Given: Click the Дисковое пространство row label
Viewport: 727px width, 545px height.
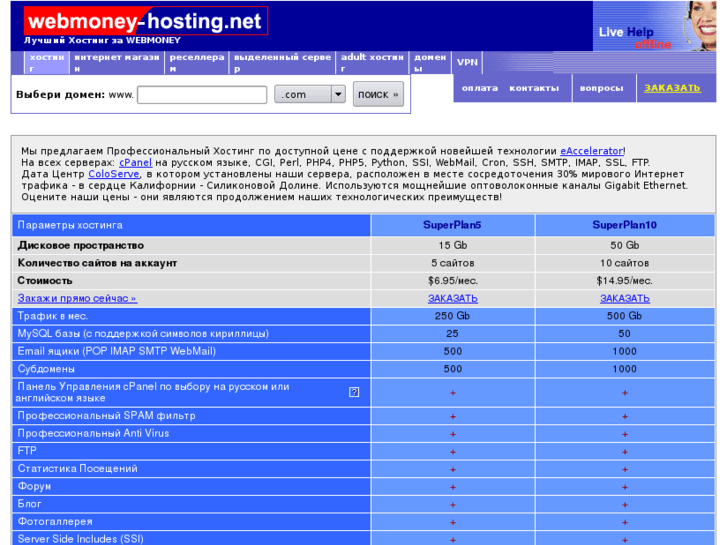Looking at the screenshot, I should pyautogui.click(x=81, y=245).
